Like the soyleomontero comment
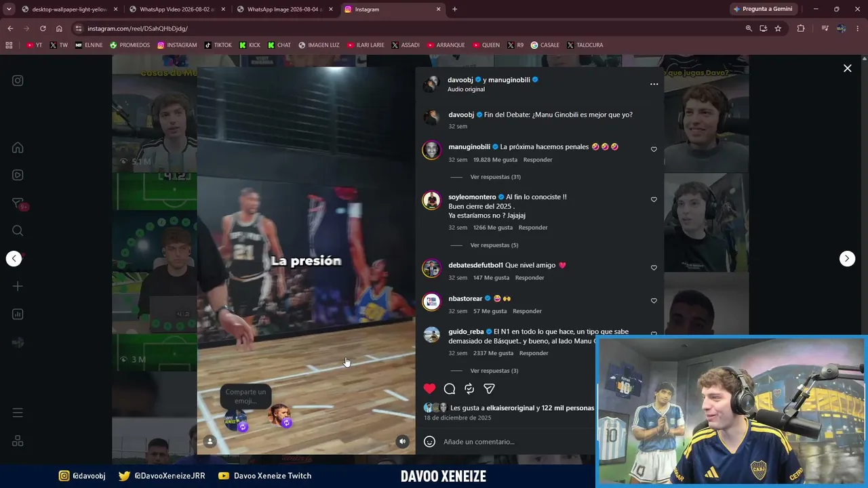 (x=654, y=199)
